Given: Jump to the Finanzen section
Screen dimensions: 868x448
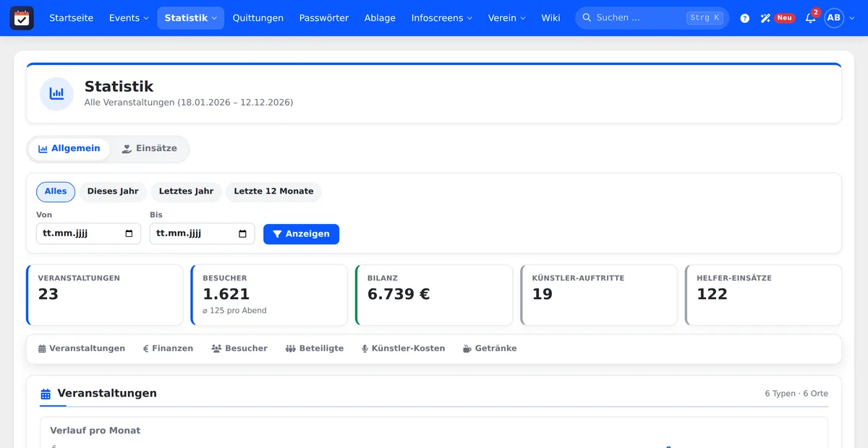Looking at the screenshot, I should coord(168,348).
